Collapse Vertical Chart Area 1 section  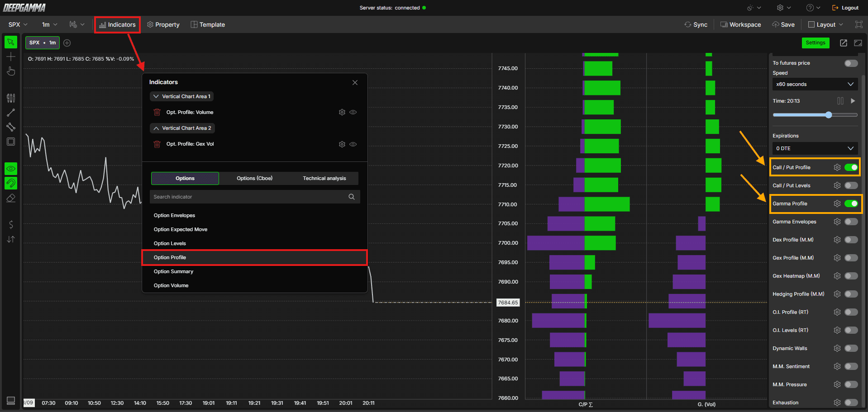182,96
